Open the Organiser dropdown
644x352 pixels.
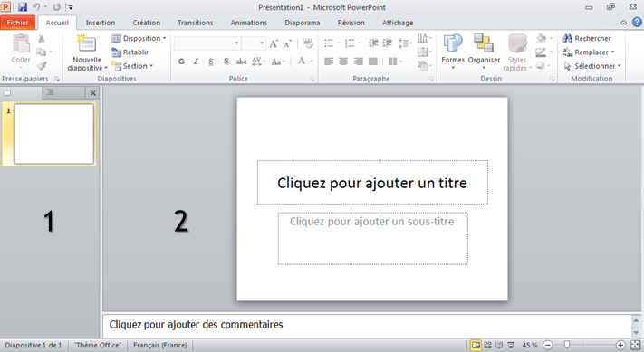click(484, 51)
